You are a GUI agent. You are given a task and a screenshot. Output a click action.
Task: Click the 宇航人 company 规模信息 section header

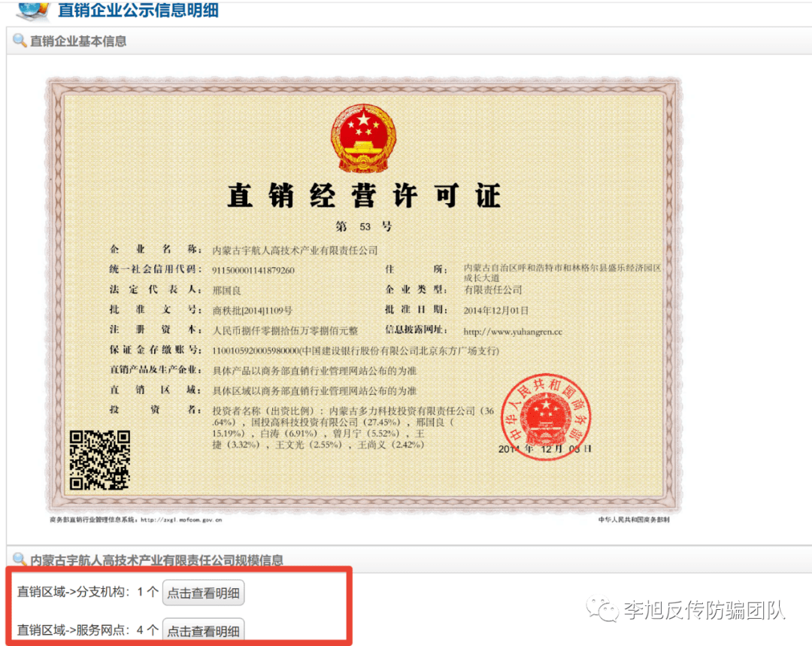point(156,560)
